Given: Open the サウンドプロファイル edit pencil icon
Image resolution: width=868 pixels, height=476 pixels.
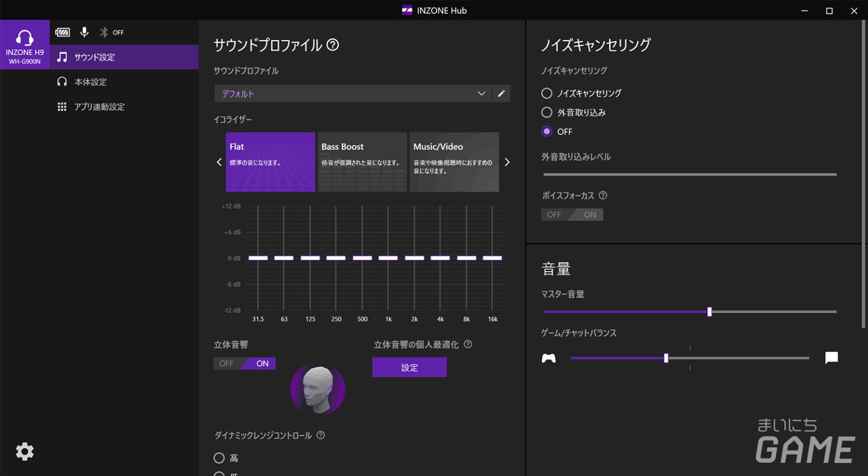Looking at the screenshot, I should (501, 93).
